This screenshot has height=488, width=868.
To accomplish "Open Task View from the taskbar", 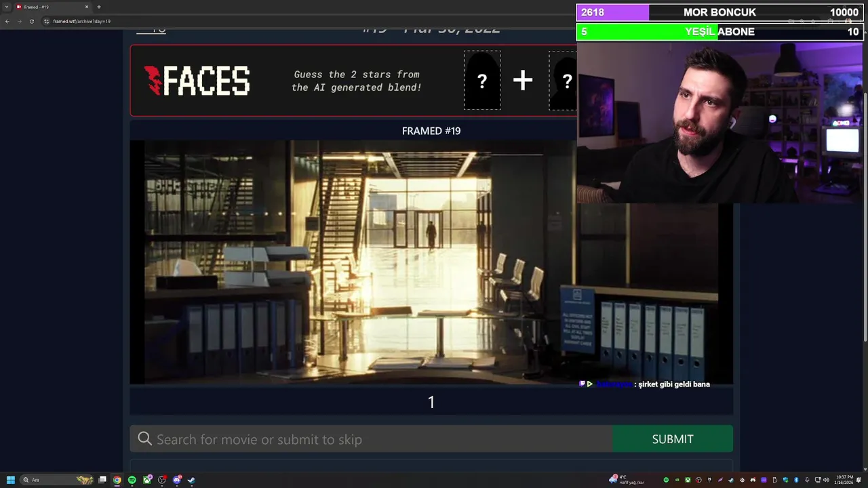I will [x=102, y=480].
